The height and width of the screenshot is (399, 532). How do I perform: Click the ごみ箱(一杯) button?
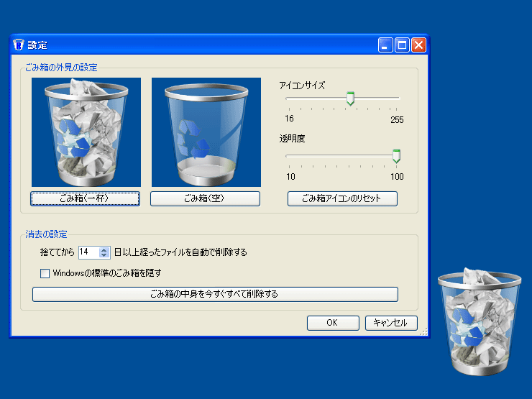(x=85, y=198)
